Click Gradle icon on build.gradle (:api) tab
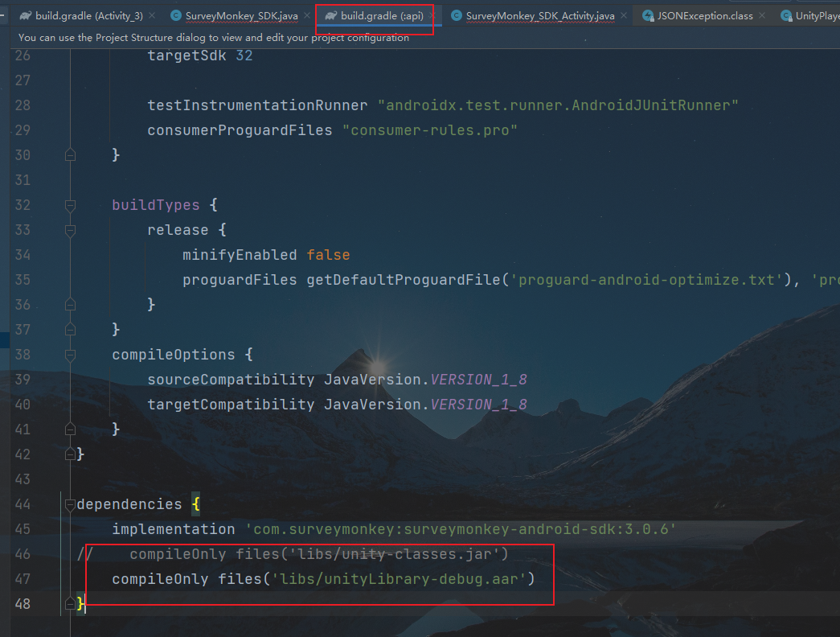The width and height of the screenshot is (840, 637). [330, 15]
